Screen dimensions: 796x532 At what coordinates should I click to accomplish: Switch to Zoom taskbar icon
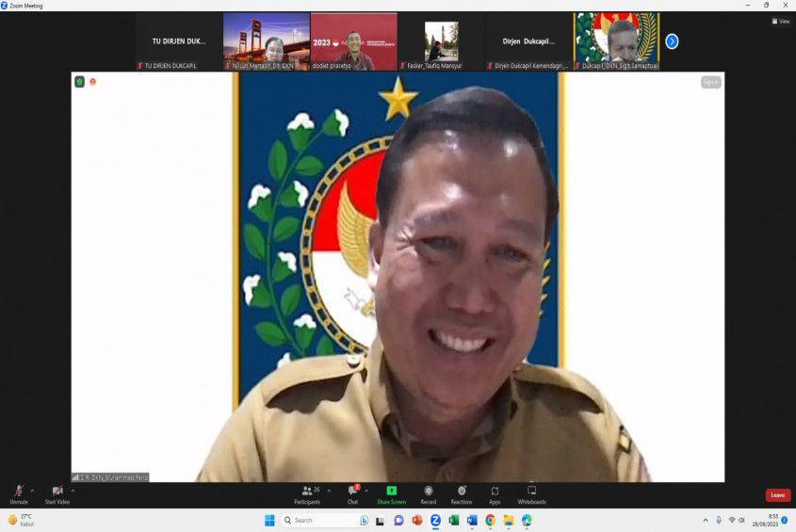(435, 521)
